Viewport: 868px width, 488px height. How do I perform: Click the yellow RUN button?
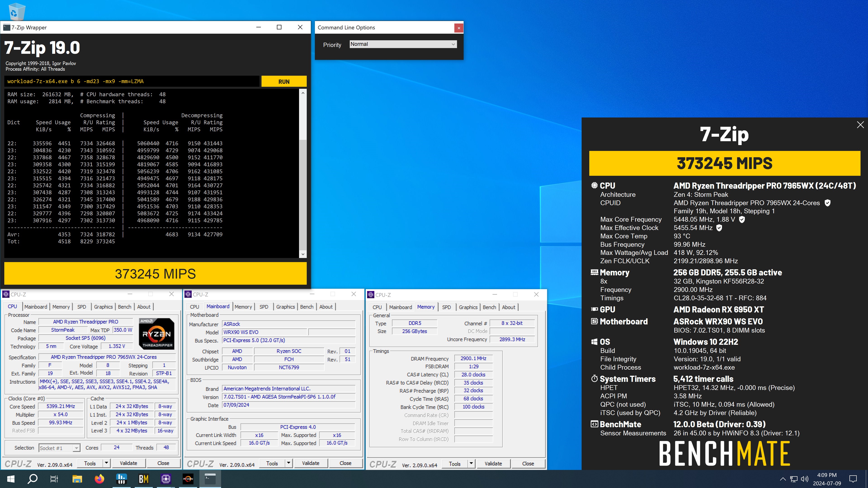click(x=284, y=82)
